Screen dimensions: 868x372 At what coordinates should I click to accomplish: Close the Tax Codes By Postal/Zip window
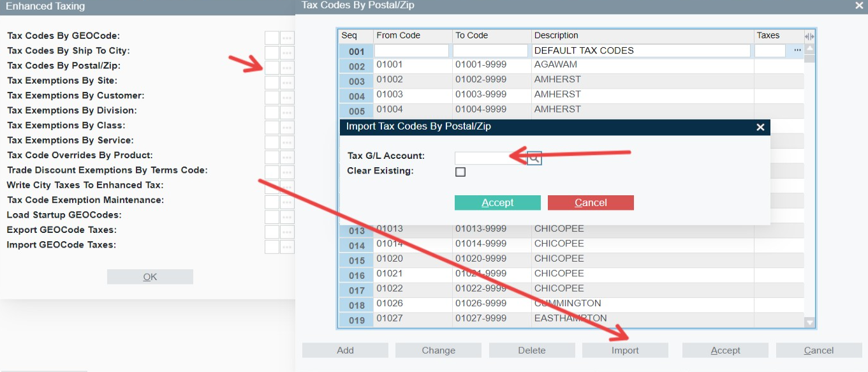pyautogui.click(x=859, y=6)
